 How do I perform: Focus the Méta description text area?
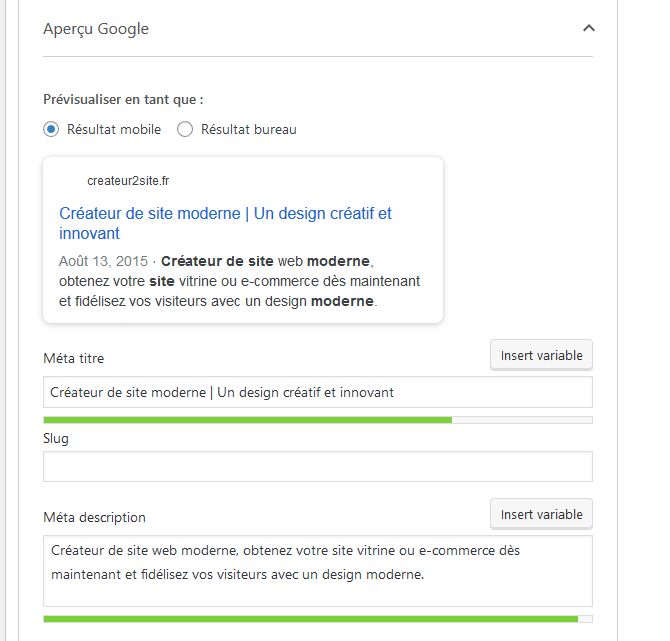317,571
